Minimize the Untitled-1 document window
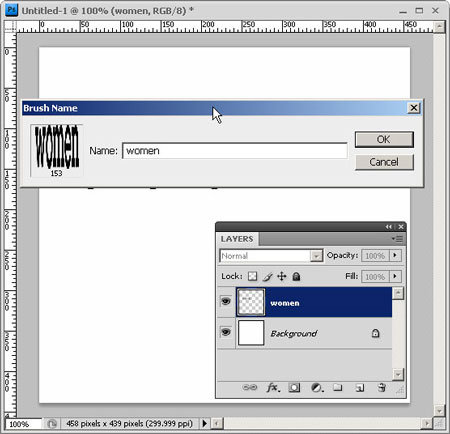 [403, 11]
